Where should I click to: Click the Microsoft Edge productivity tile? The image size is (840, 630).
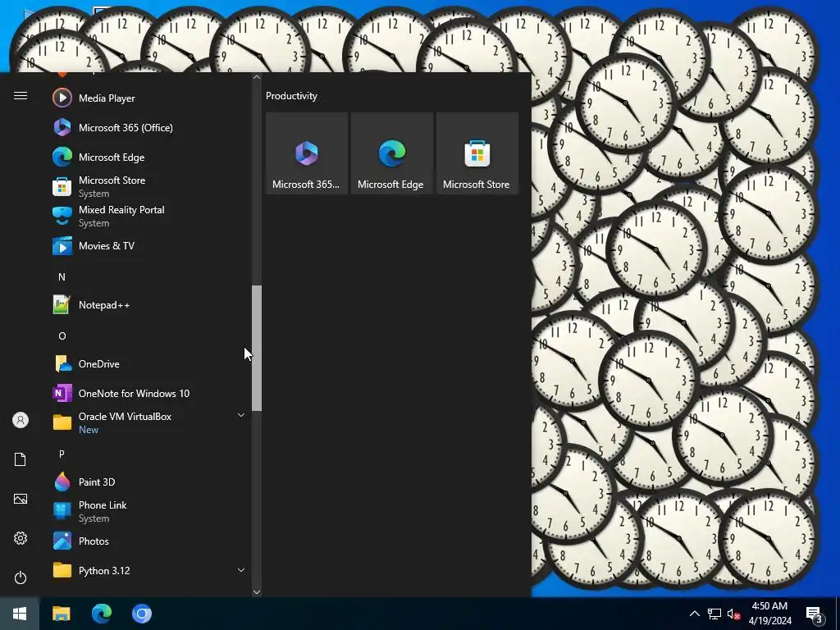pyautogui.click(x=392, y=153)
